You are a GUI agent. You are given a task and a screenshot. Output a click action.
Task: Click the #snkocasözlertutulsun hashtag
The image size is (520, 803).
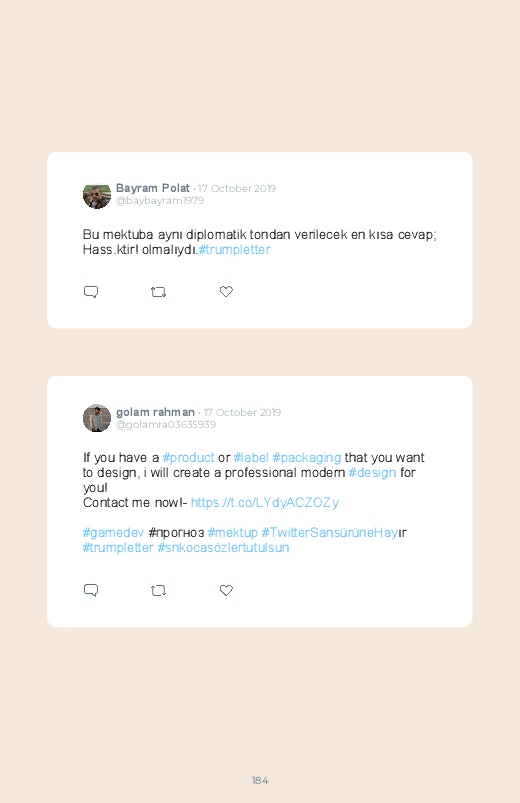pyautogui.click(x=223, y=547)
